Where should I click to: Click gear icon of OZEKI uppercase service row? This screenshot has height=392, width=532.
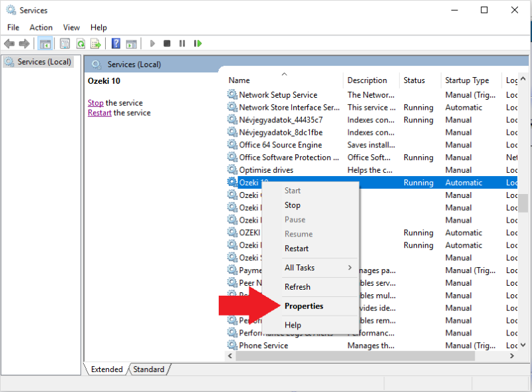[x=232, y=233]
